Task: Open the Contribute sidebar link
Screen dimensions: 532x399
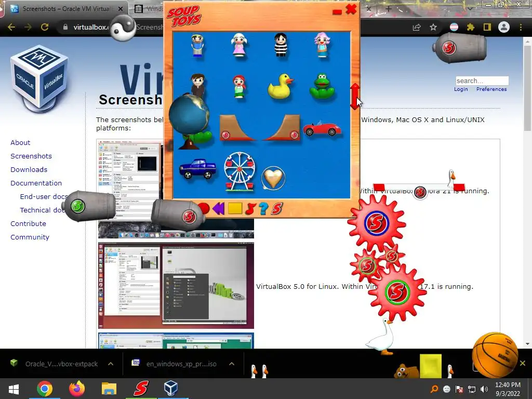Action: click(x=28, y=223)
